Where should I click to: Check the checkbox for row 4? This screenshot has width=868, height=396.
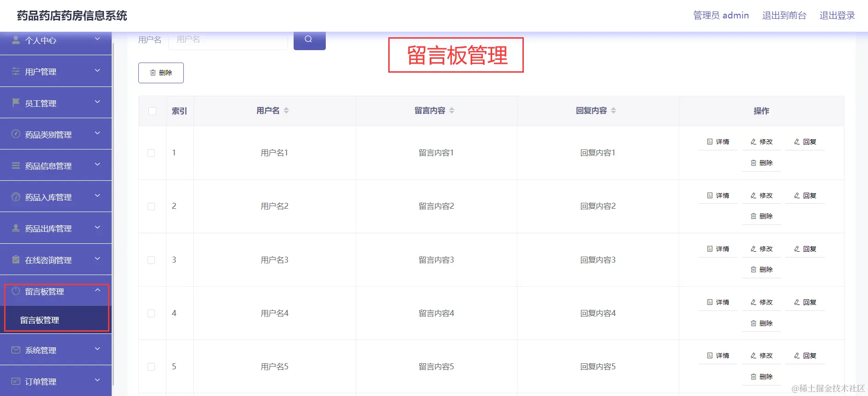pyautogui.click(x=151, y=313)
